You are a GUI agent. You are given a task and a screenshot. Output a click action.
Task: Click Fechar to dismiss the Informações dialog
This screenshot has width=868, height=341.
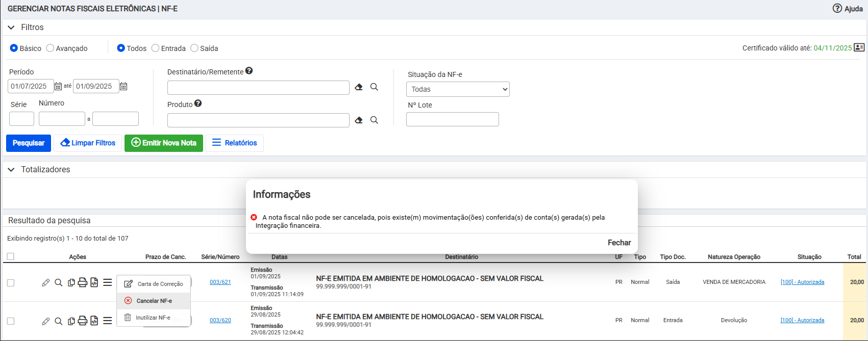click(x=619, y=243)
